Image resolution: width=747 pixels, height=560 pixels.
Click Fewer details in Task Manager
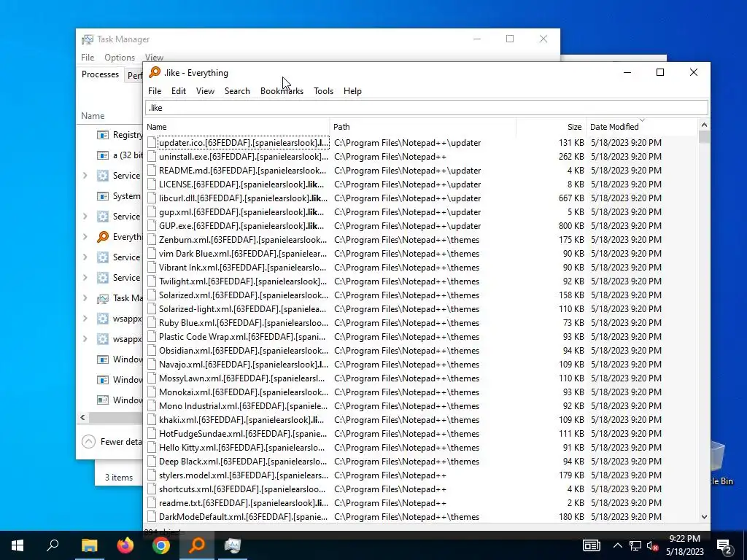point(112,441)
